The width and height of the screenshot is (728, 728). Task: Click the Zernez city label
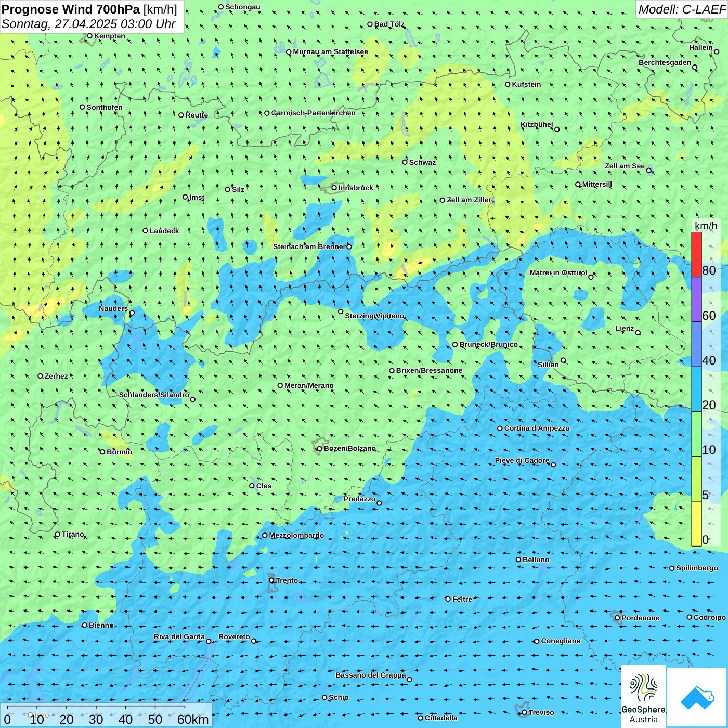coord(56,376)
